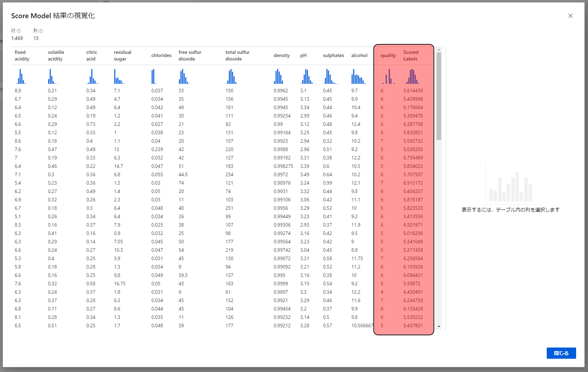Select the sulphates column header
The image size is (588, 372).
(x=333, y=56)
